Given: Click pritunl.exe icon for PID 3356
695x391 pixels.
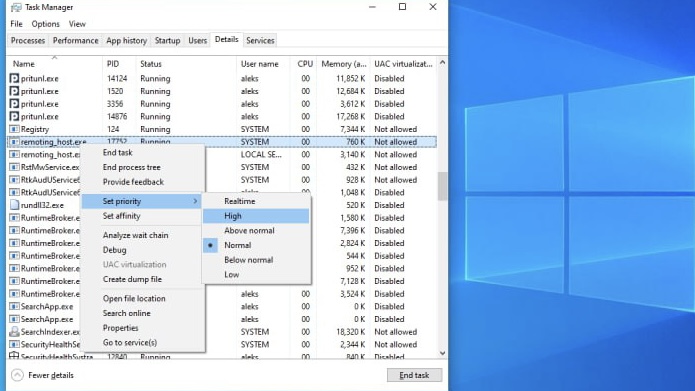Looking at the screenshot, I should click(14, 104).
